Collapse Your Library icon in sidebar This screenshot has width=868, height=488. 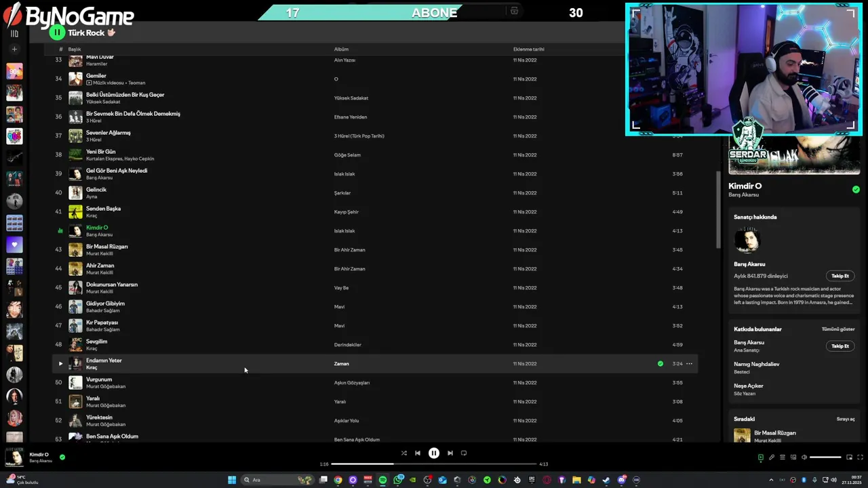[x=14, y=33]
